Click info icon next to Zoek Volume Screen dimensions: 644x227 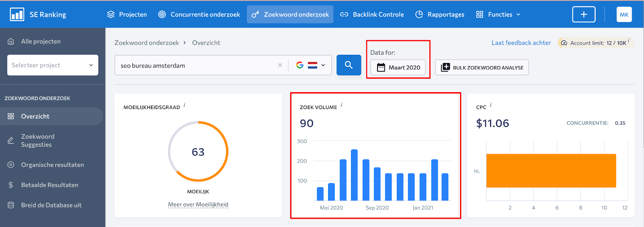[x=342, y=105]
